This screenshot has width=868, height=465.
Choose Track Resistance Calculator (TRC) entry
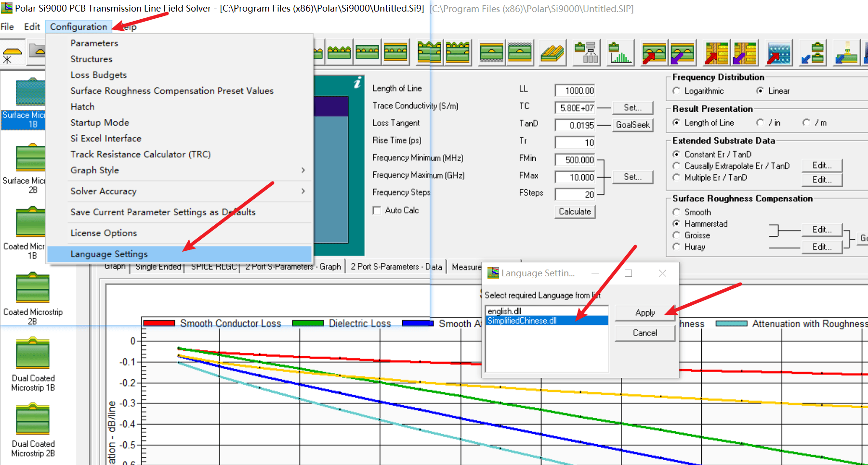(x=180, y=155)
